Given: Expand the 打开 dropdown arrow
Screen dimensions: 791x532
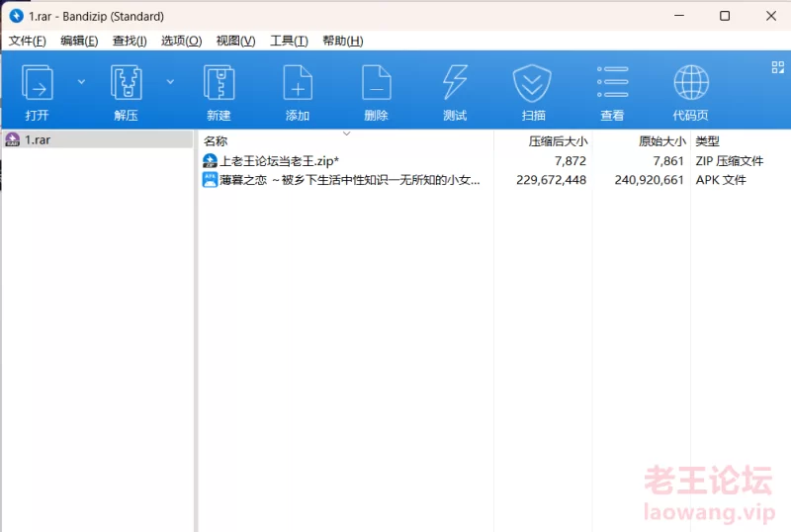Looking at the screenshot, I should click(x=81, y=82).
